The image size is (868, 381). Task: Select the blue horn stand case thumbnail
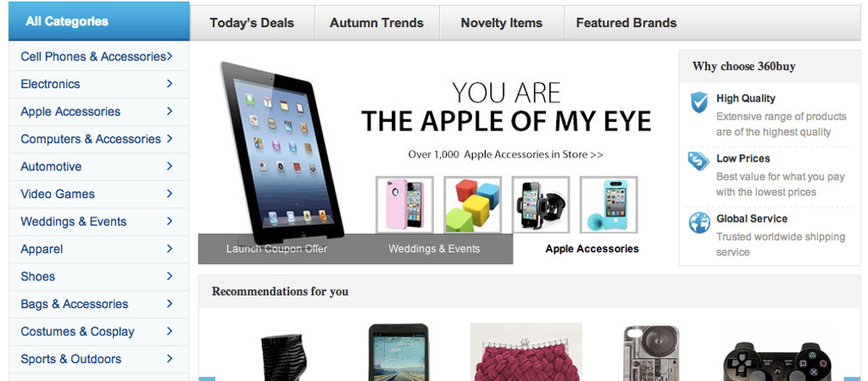609,205
